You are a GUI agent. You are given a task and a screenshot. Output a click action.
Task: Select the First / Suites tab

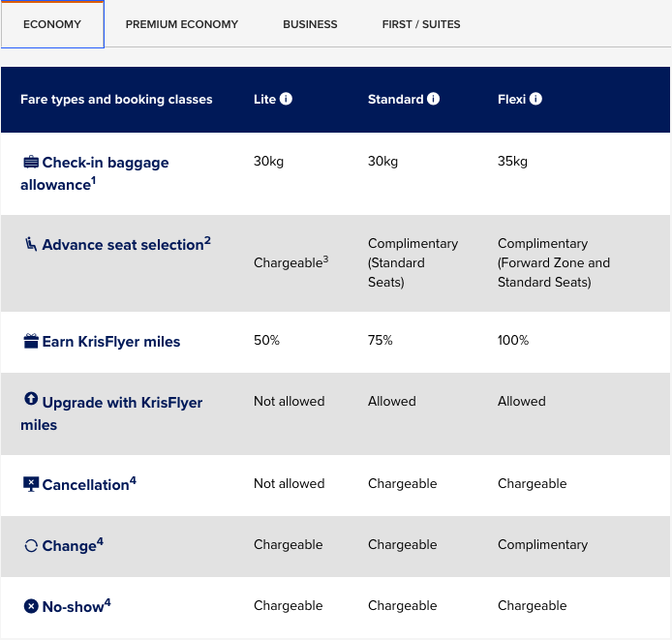(x=421, y=24)
